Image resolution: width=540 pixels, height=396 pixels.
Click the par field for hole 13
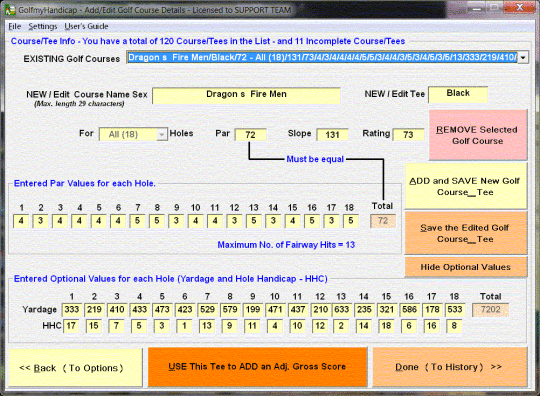pyautogui.click(x=254, y=221)
